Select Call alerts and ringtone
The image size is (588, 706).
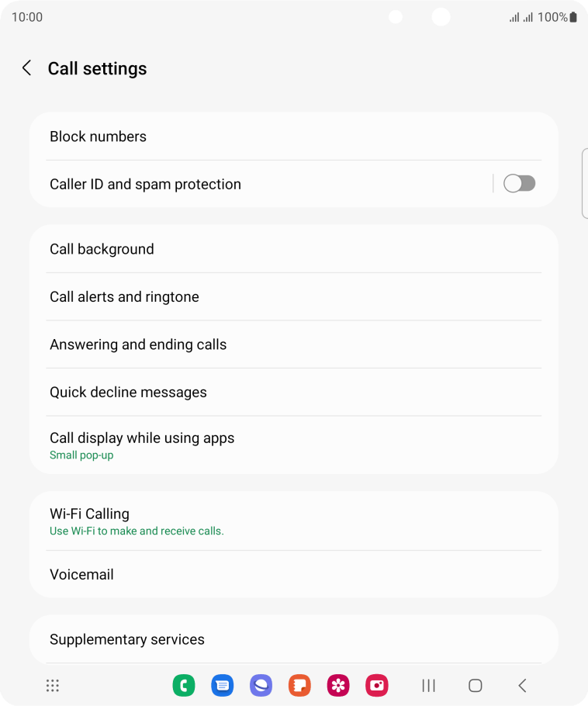(x=293, y=296)
